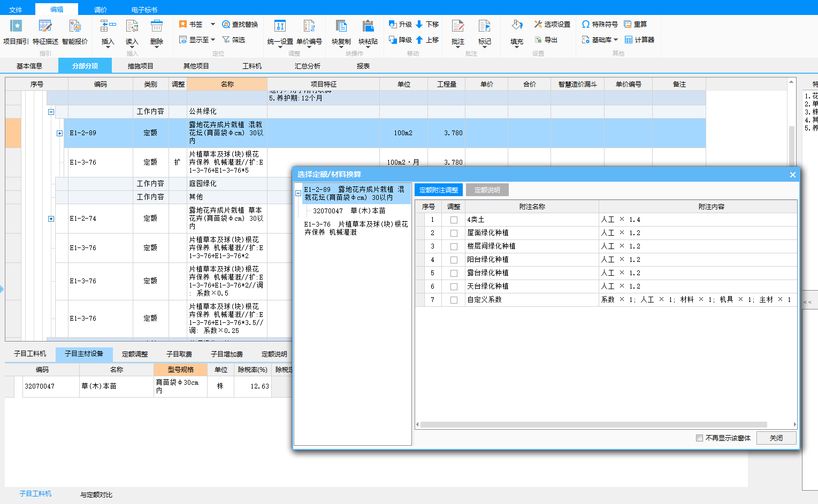The image size is (818, 504).
Task: Go to 汇总分析 tab
Action: pyautogui.click(x=308, y=66)
